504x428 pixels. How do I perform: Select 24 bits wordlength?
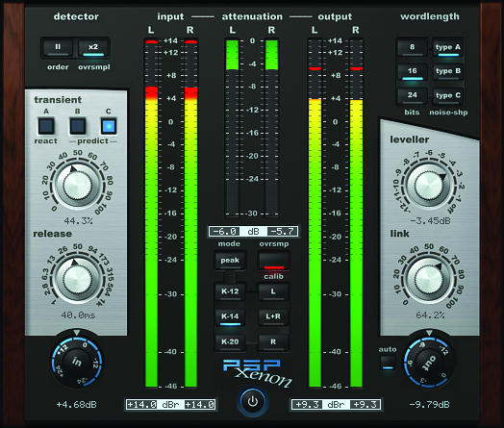(412, 96)
